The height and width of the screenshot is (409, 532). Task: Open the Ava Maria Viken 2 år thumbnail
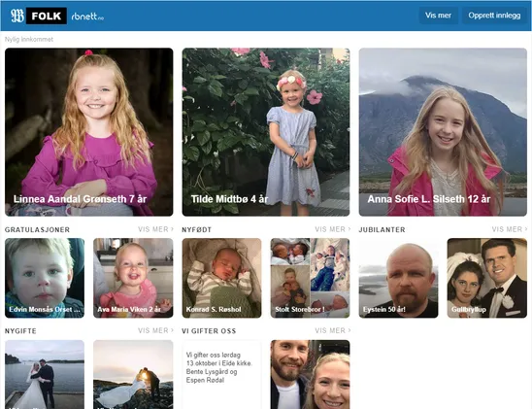coord(133,278)
